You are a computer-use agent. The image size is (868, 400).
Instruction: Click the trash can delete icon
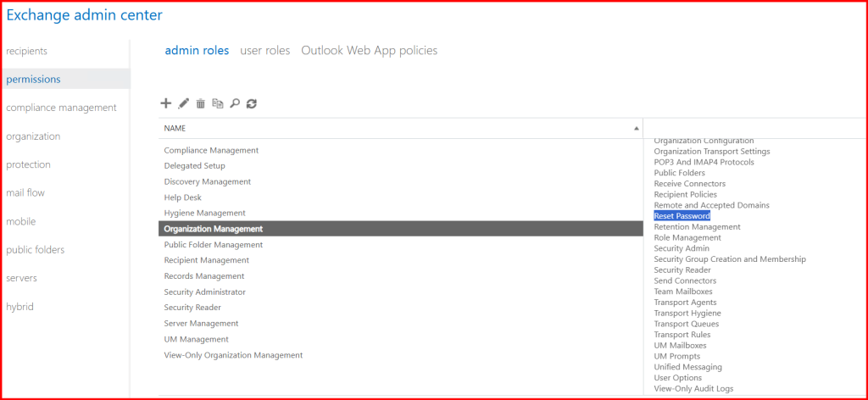tap(201, 103)
